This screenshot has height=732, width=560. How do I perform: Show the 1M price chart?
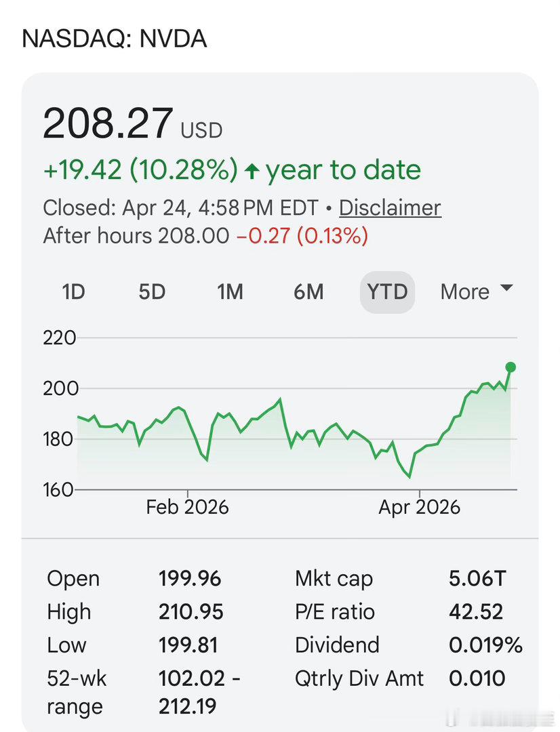[230, 292]
